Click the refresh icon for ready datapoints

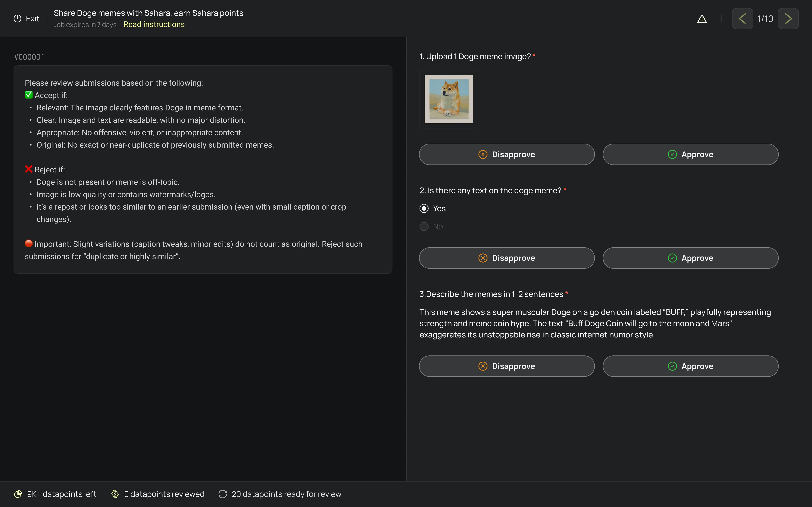(223, 494)
